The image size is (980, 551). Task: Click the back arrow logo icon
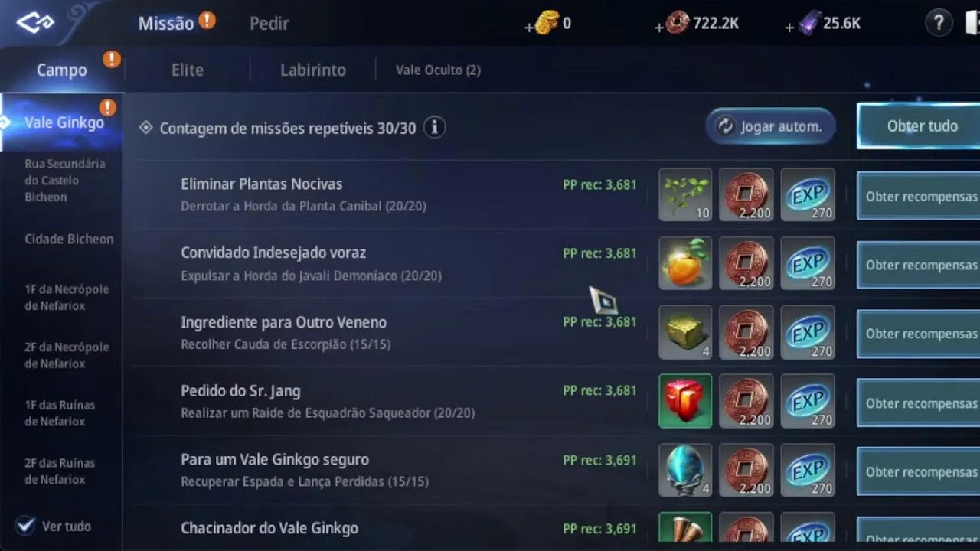pos(35,23)
